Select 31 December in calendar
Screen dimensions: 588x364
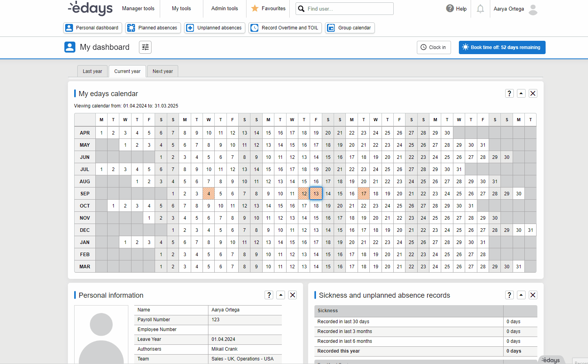coord(531,230)
